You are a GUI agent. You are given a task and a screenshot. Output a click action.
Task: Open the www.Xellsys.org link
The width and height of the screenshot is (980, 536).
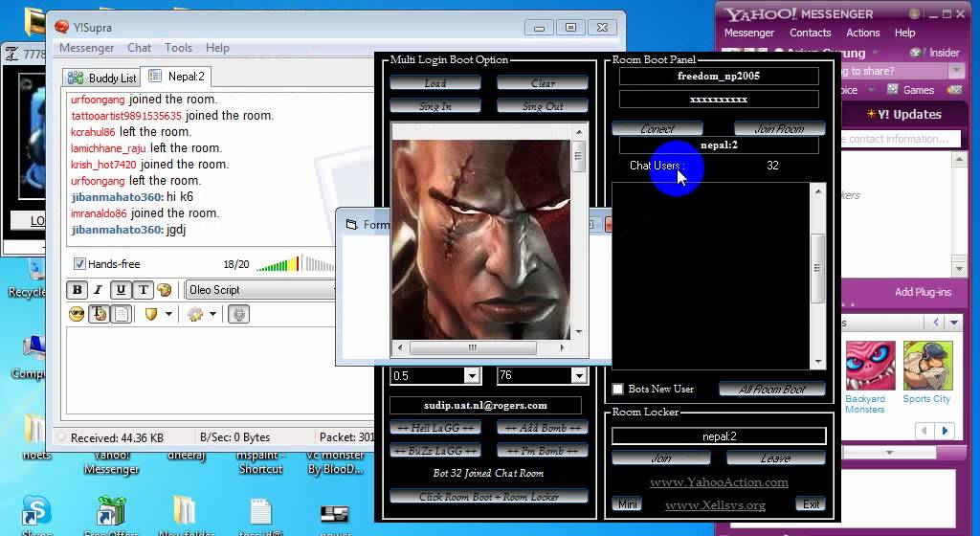point(715,504)
